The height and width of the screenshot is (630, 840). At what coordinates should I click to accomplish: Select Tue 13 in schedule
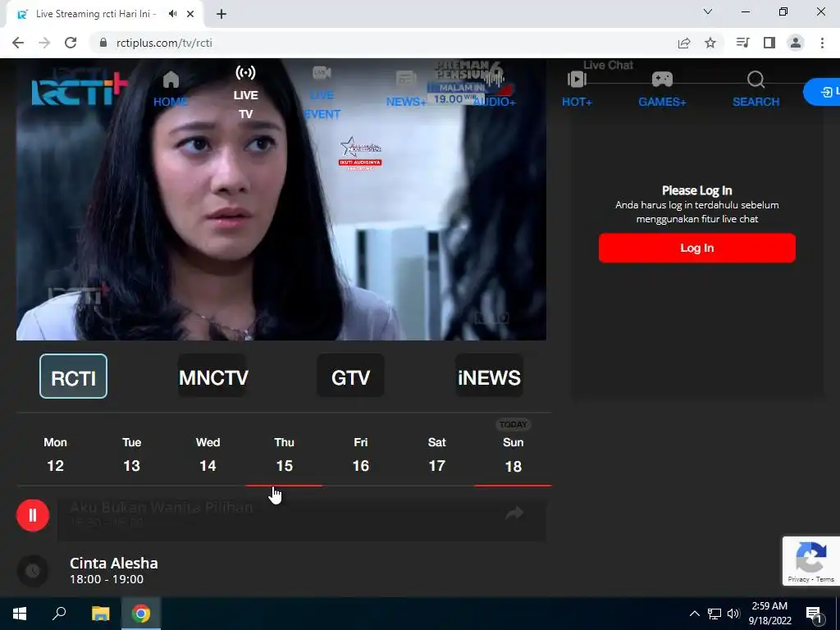pos(131,454)
